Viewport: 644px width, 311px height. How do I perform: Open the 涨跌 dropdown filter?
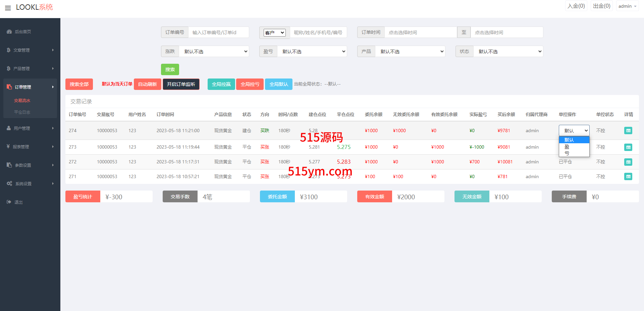214,51
